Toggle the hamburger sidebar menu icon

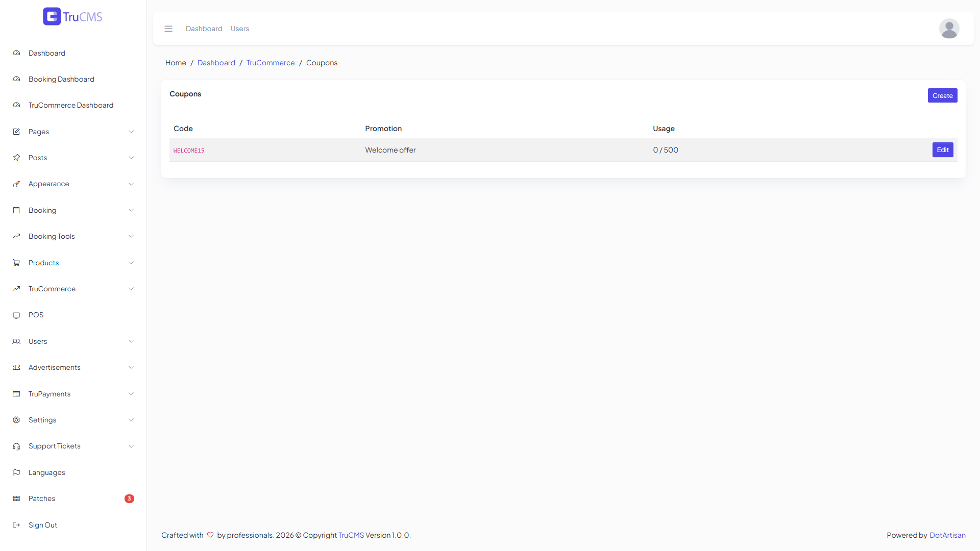pos(168,29)
